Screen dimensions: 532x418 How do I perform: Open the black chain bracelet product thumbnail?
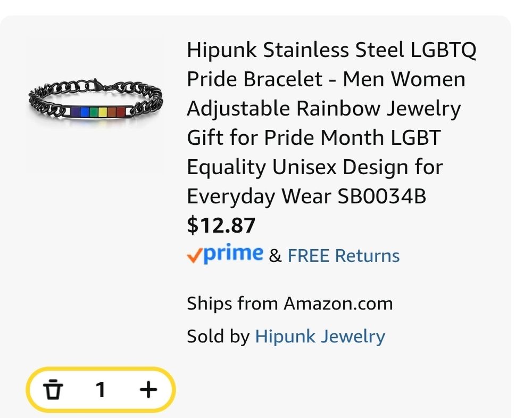pos(95,104)
